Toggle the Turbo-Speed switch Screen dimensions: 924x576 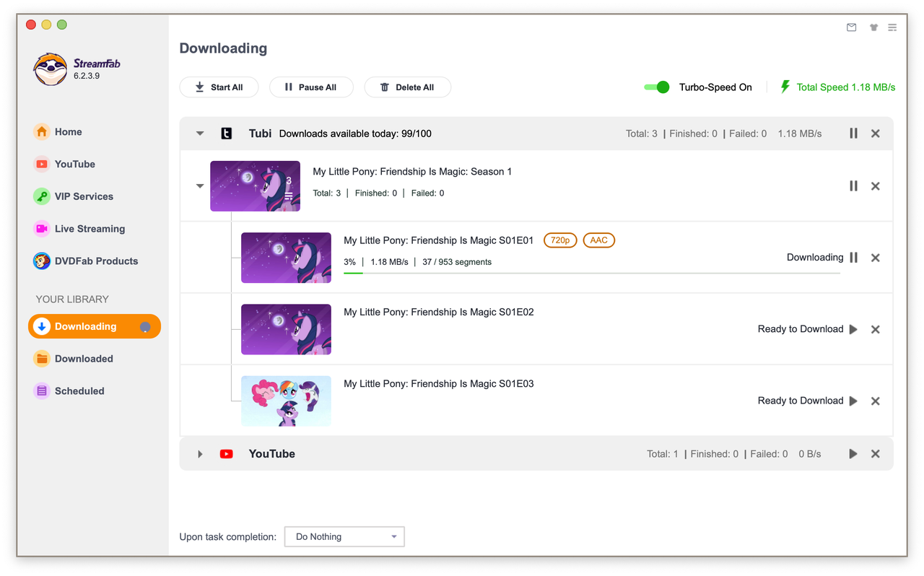657,87
